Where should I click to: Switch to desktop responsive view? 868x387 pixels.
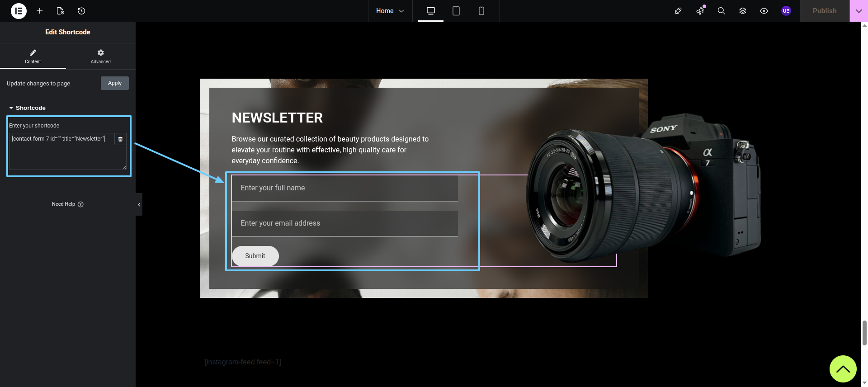point(430,11)
